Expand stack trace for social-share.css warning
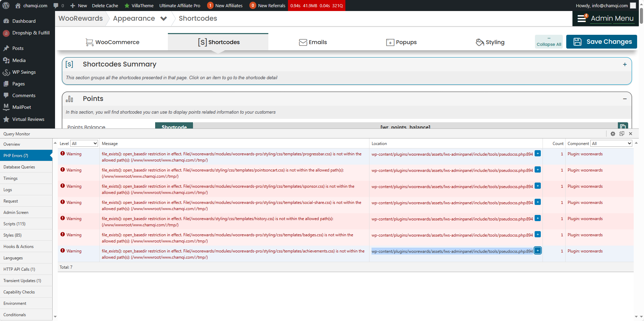 [538, 202]
